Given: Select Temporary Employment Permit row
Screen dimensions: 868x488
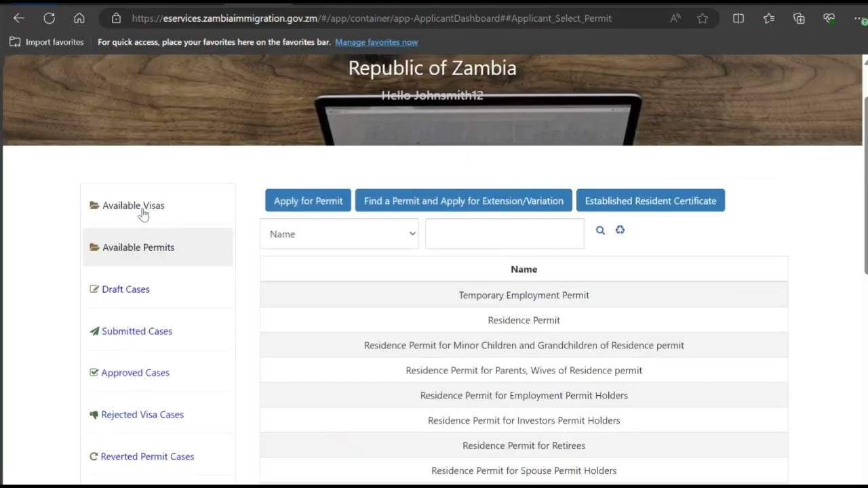Looking at the screenshot, I should click(x=524, y=295).
